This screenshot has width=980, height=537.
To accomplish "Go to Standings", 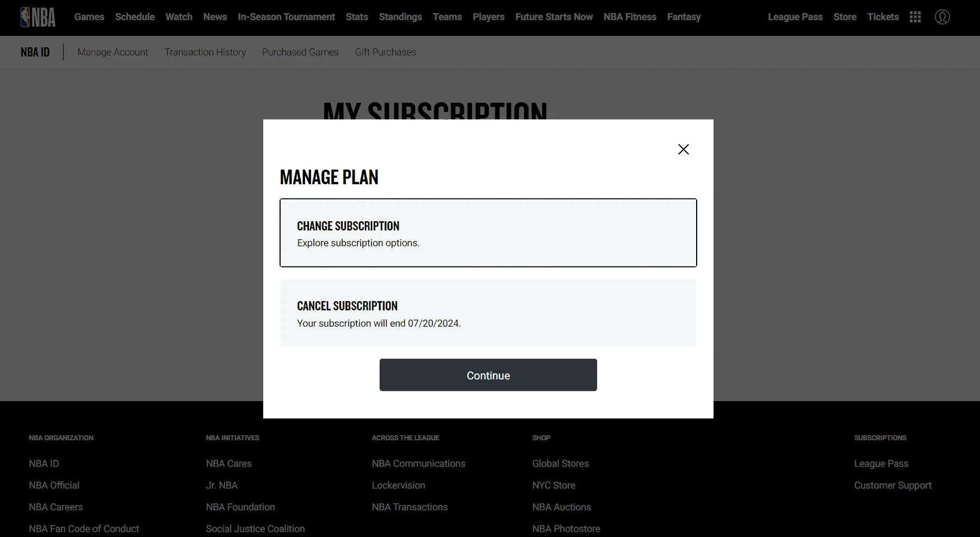I will coord(400,17).
